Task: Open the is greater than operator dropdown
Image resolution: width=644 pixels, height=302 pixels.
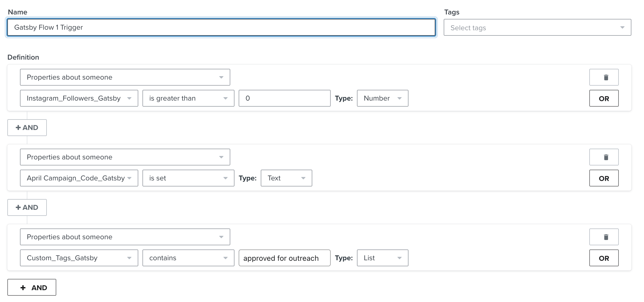Action: pos(188,98)
